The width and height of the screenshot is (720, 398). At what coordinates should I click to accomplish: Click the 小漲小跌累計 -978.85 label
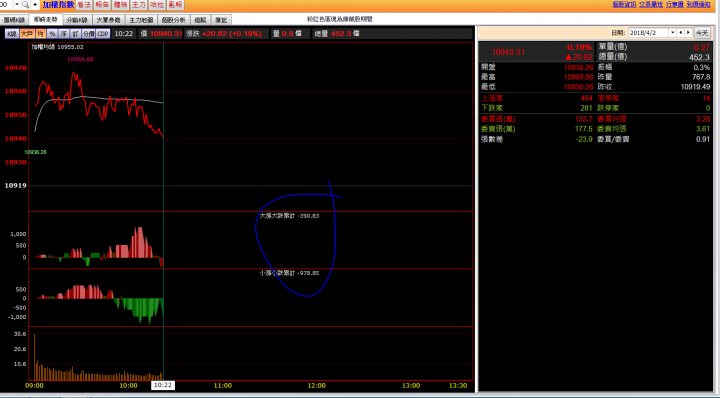click(289, 273)
